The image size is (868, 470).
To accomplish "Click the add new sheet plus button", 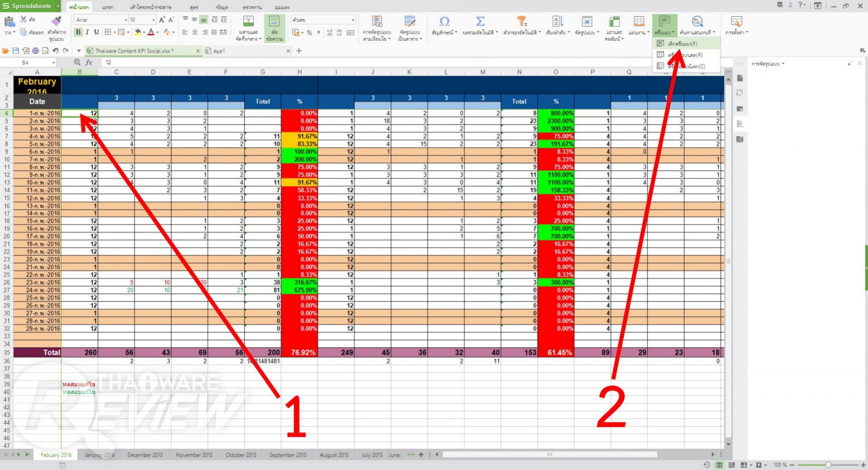I will [x=421, y=455].
